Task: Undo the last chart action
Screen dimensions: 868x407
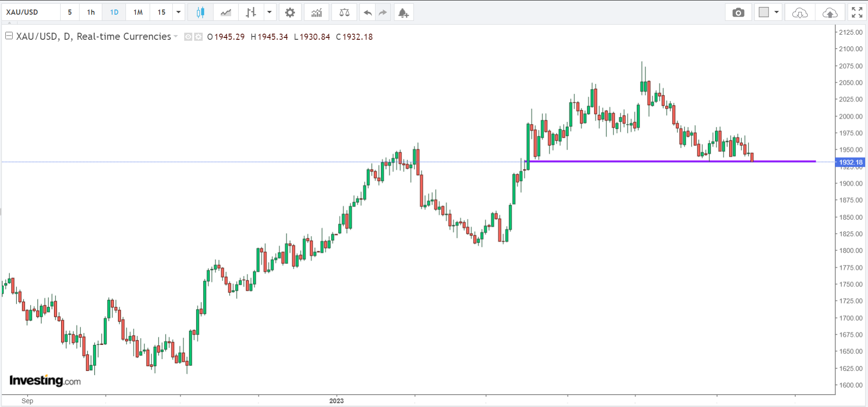Action: tap(367, 12)
